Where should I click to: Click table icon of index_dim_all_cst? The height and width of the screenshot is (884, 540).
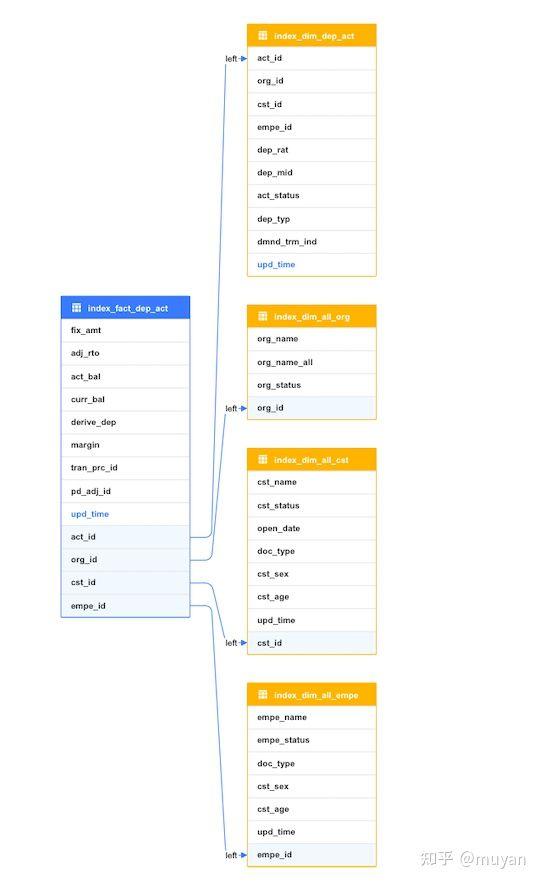(x=263, y=459)
